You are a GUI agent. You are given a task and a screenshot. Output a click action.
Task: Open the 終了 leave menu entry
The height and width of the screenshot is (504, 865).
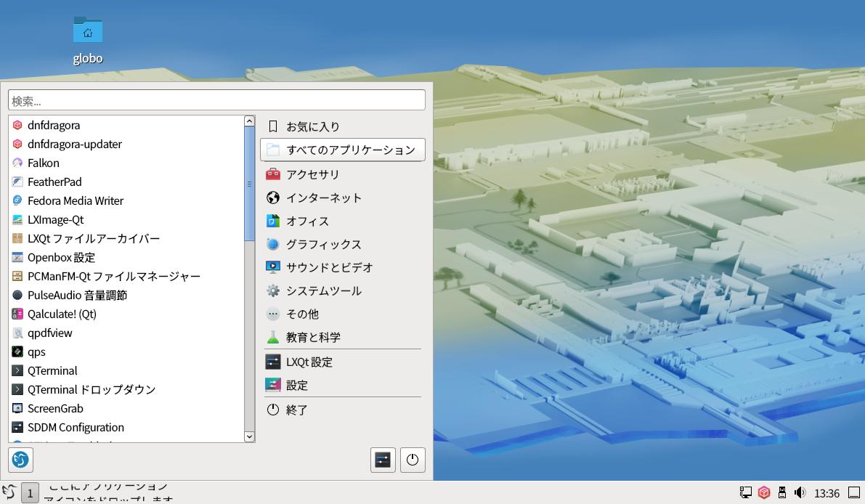pyautogui.click(x=296, y=410)
